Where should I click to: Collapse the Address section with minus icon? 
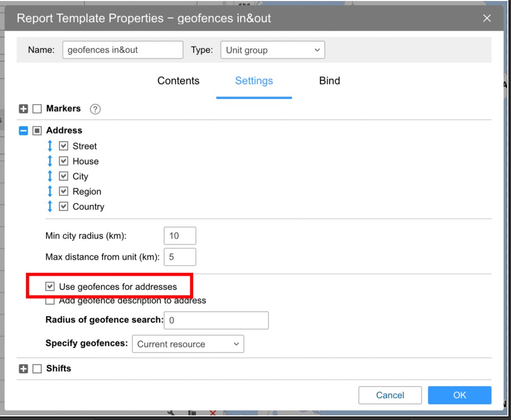pyautogui.click(x=24, y=131)
